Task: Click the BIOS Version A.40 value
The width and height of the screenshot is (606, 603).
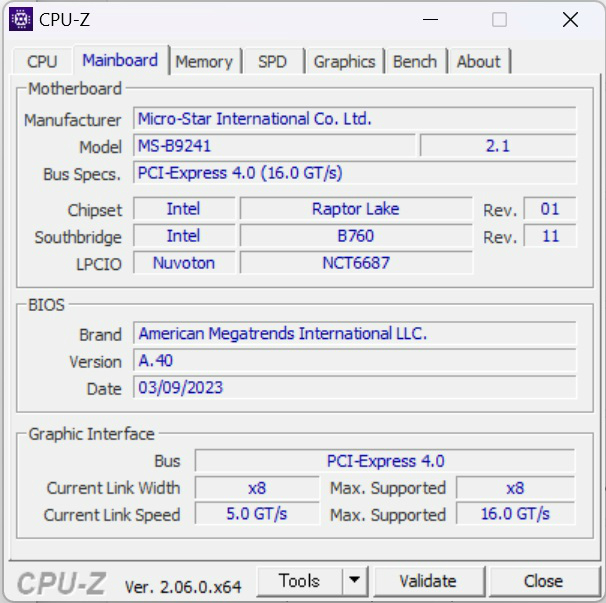Action: click(354, 360)
